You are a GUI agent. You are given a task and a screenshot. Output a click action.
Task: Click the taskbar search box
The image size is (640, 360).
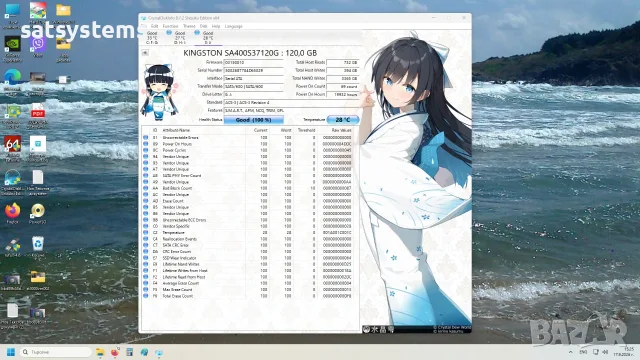[x=56, y=352]
